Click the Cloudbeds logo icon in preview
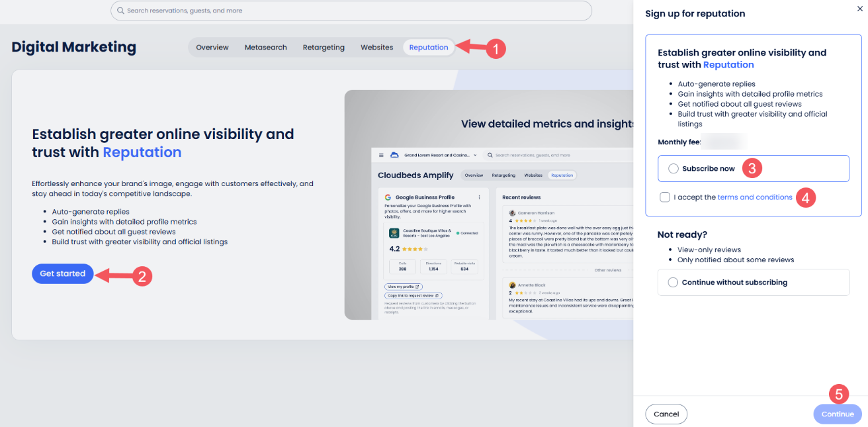The width and height of the screenshot is (868, 427). [x=395, y=156]
